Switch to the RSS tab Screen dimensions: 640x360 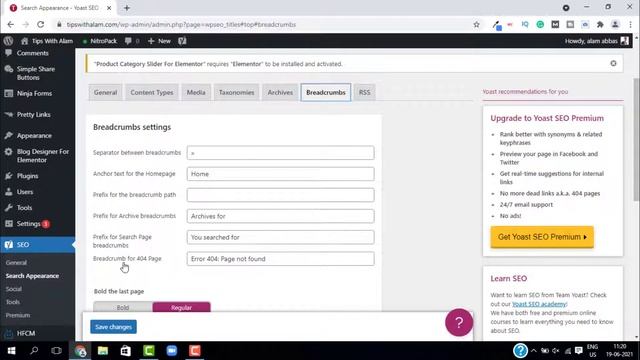point(364,92)
